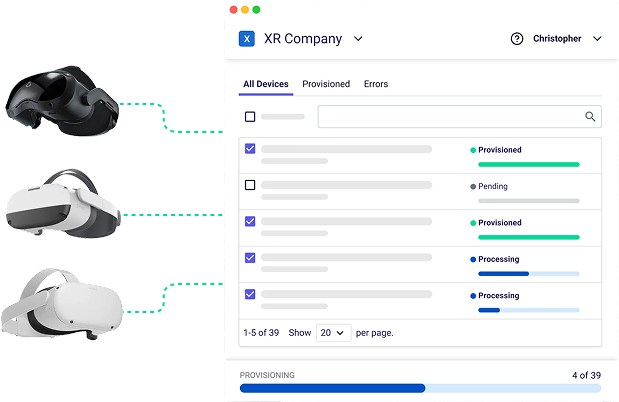Viewport: 619px width, 402px height.
Task: Open the Errors tab
Action: pyautogui.click(x=376, y=84)
